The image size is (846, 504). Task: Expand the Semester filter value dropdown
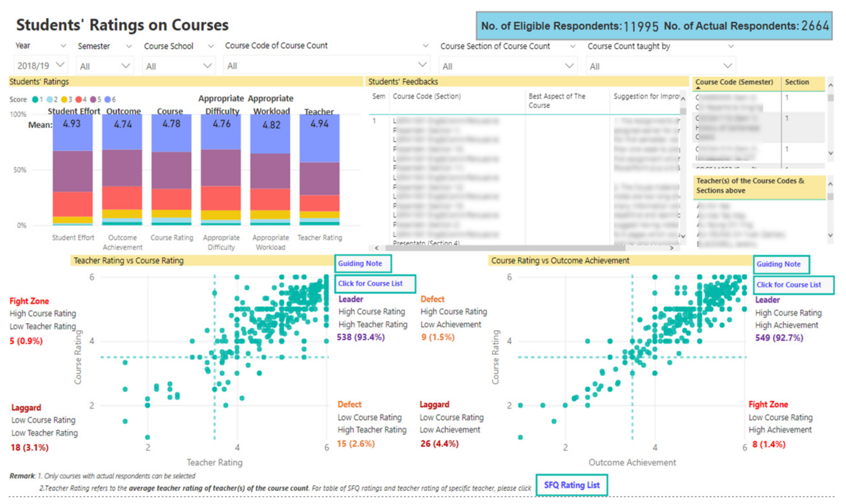(x=105, y=66)
